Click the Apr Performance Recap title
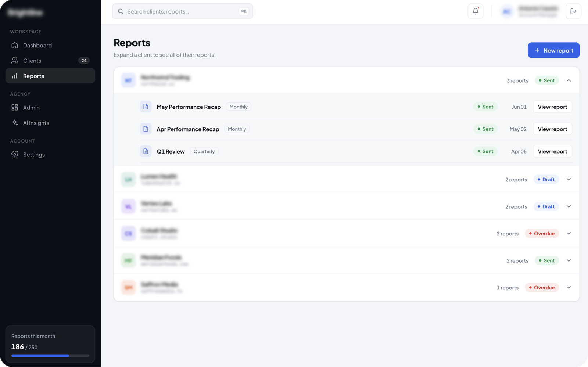Screen dimensions: 588x367 tap(188, 129)
